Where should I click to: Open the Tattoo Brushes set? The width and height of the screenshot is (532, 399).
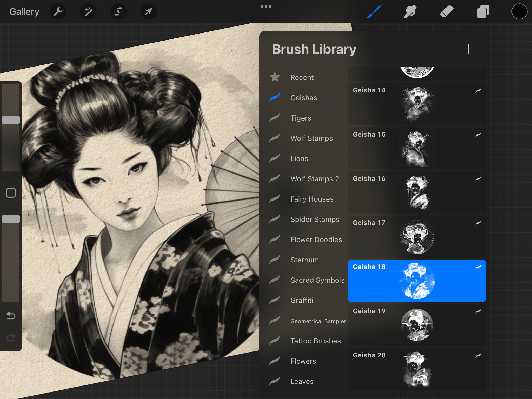click(315, 341)
